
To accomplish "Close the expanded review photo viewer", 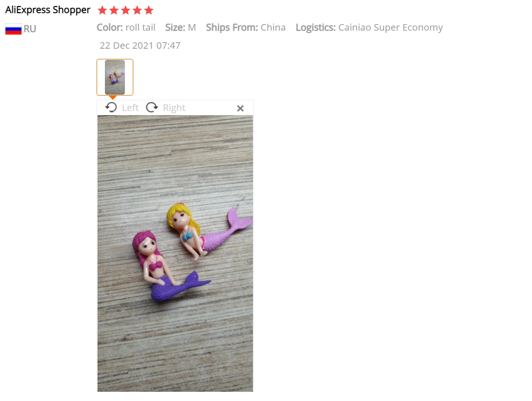I will [240, 108].
